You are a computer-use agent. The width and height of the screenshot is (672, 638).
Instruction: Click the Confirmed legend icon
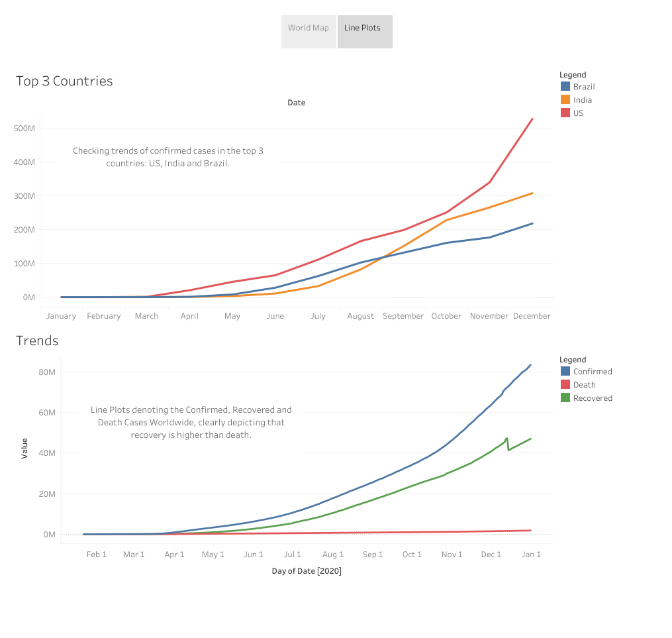pos(564,371)
